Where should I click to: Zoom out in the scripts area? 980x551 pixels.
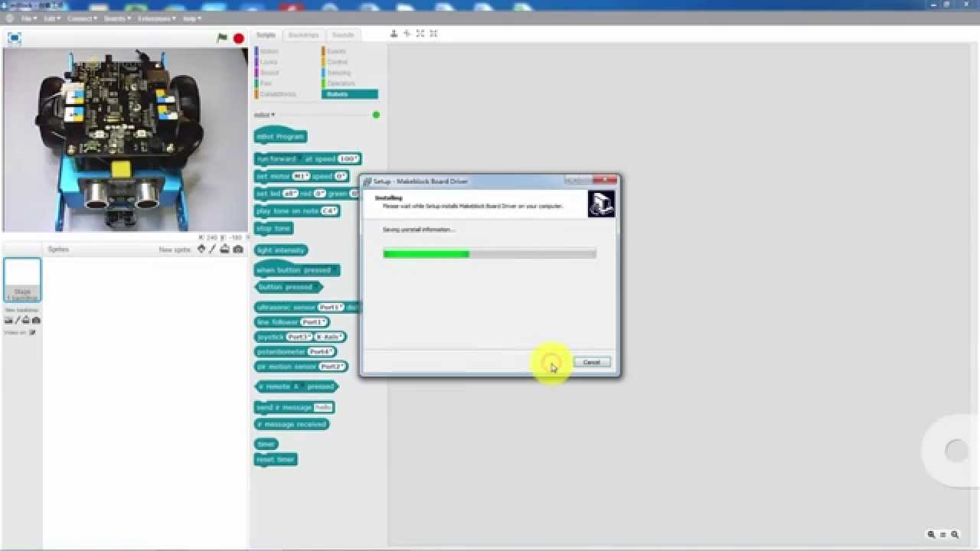click(x=931, y=535)
